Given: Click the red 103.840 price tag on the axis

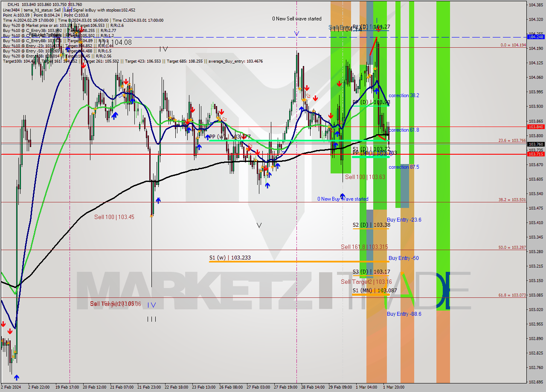Looking at the screenshot, I should 536,127.
